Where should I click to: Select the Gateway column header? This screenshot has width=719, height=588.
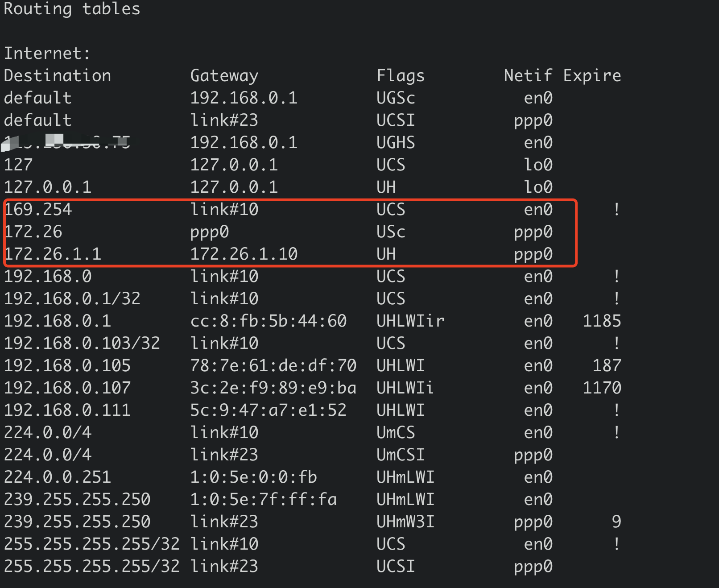pos(224,76)
